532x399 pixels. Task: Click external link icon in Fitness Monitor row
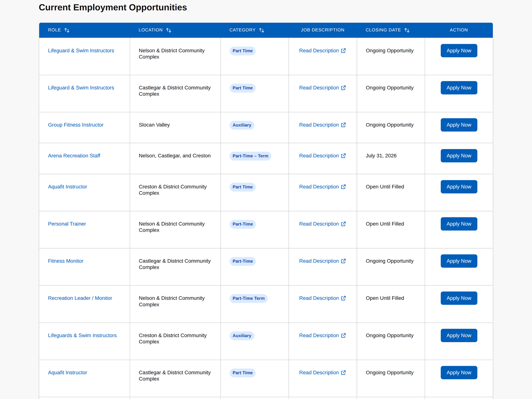[x=343, y=261]
